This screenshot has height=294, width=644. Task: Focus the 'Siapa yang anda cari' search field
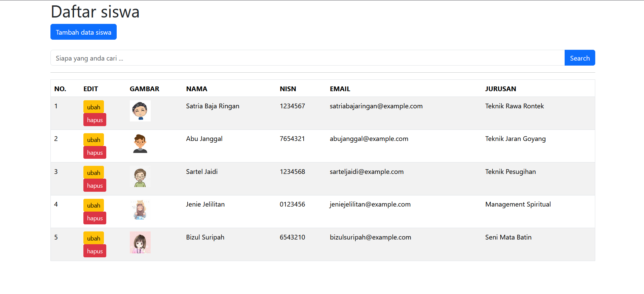307,58
